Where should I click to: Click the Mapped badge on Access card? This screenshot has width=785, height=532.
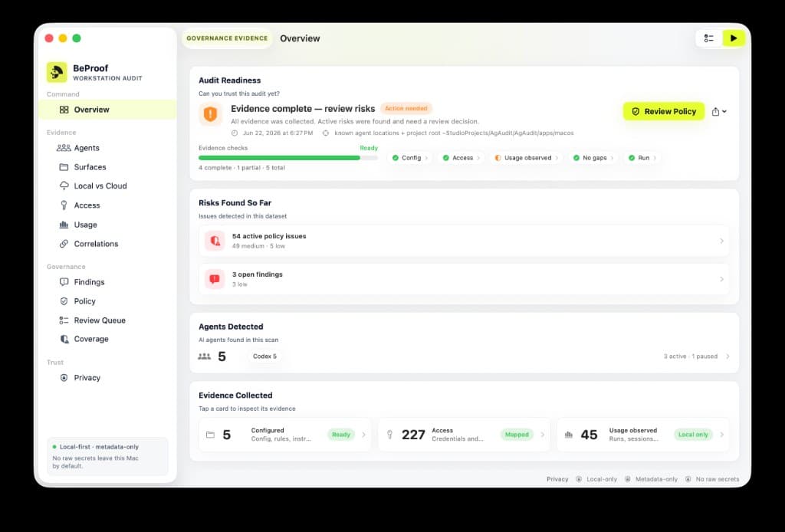517,435
